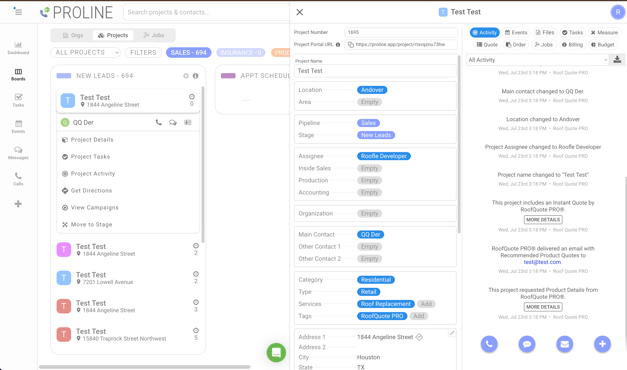This screenshot has height=370, width=627.
Task: Set the empty Organization field
Action: [369, 214]
